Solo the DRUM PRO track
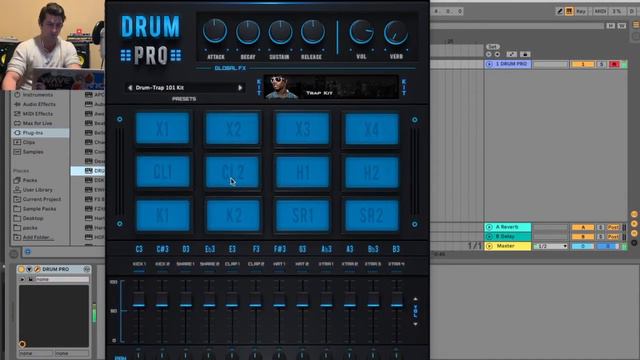The width and height of the screenshot is (640, 360). pyautogui.click(x=601, y=64)
